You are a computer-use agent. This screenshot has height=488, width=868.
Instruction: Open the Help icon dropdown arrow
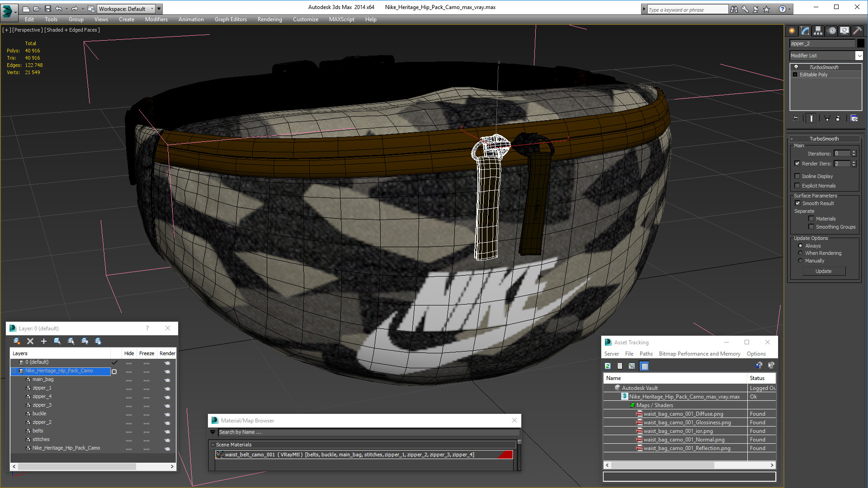(790, 9)
